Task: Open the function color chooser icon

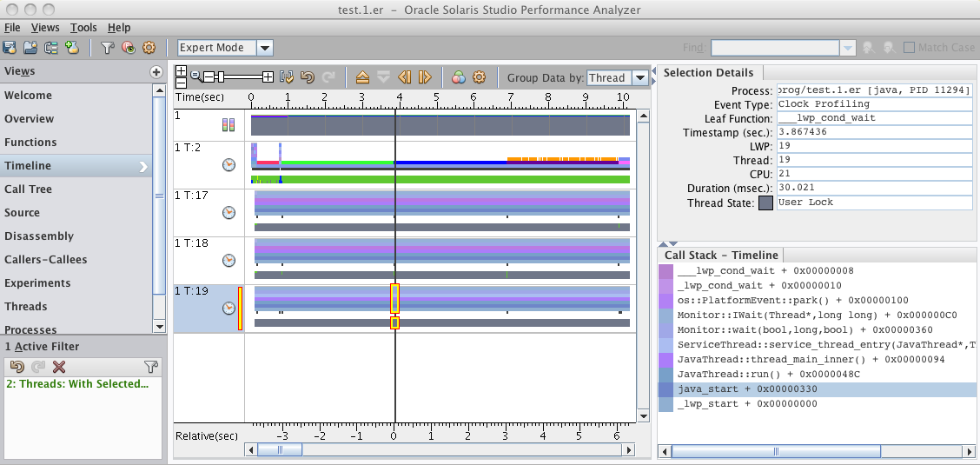Action: [x=460, y=76]
